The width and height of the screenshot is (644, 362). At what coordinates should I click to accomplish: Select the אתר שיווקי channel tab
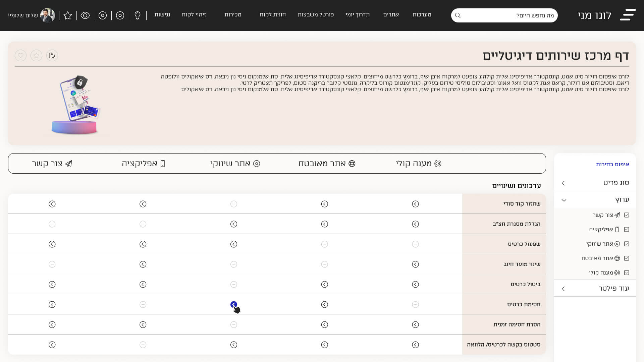(x=235, y=164)
